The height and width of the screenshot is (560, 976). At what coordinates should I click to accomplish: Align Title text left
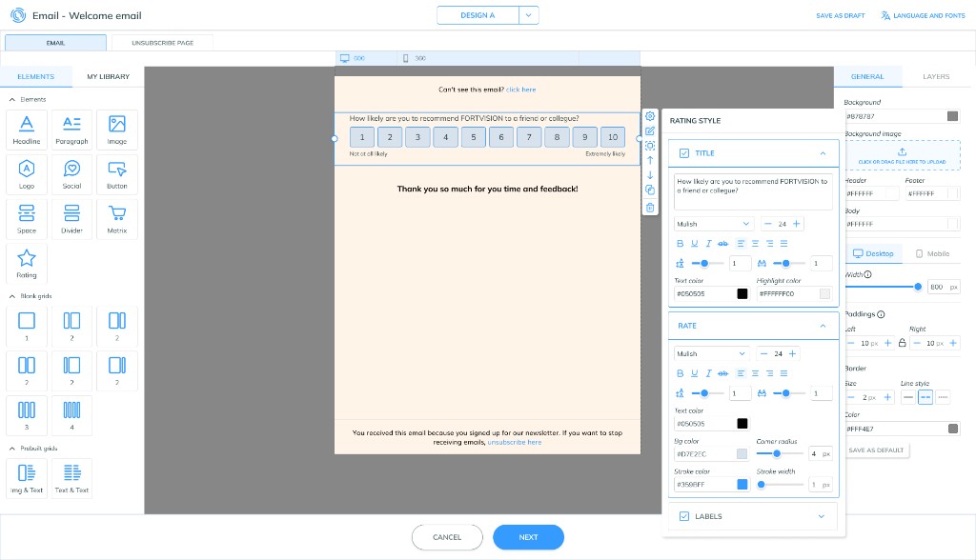(741, 243)
